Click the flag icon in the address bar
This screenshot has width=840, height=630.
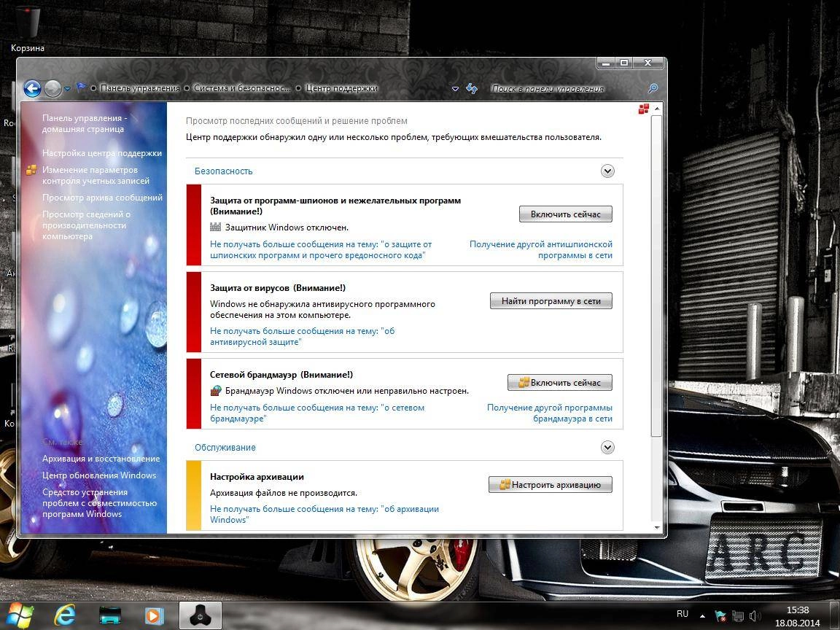point(80,87)
